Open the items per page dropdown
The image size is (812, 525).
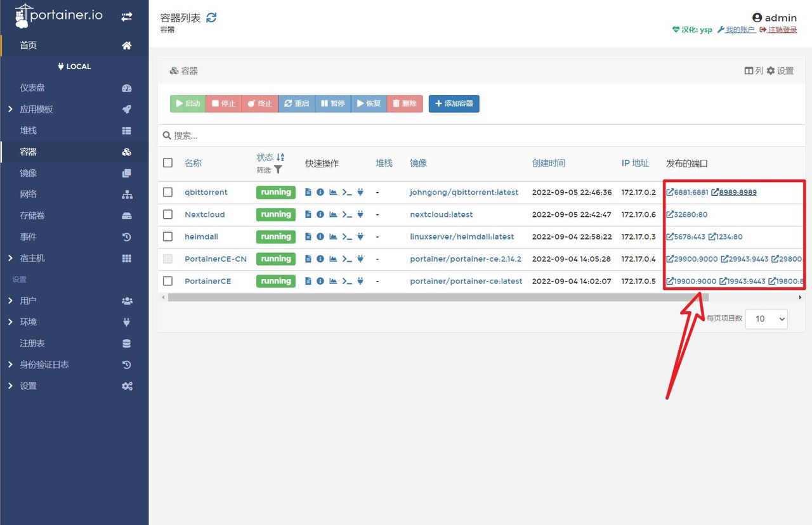(766, 318)
